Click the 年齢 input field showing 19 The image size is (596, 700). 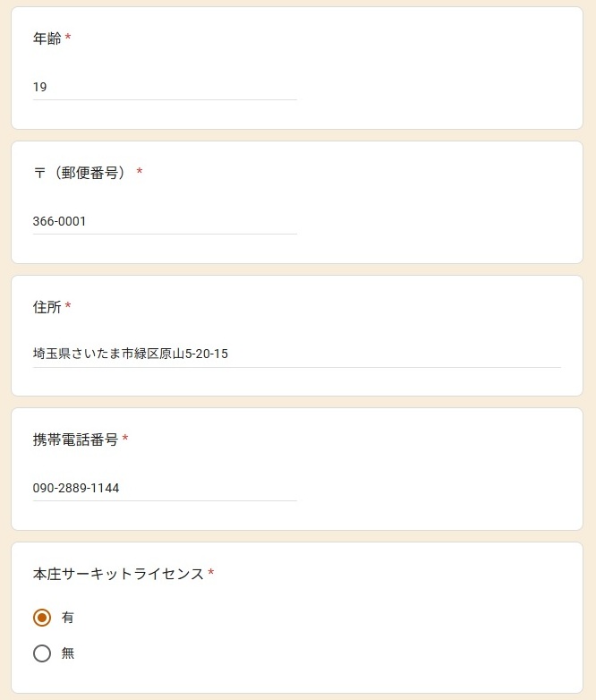tap(165, 87)
